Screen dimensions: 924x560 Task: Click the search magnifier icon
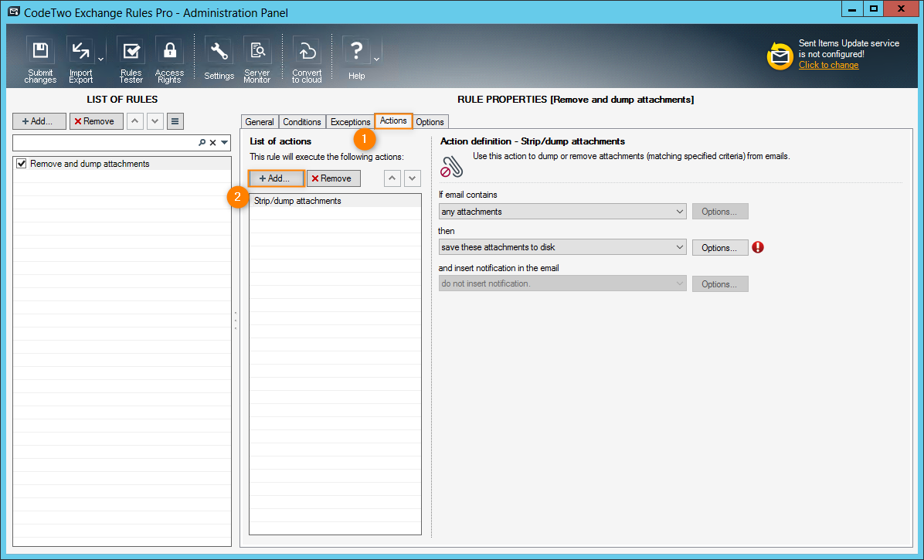tap(202, 142)
